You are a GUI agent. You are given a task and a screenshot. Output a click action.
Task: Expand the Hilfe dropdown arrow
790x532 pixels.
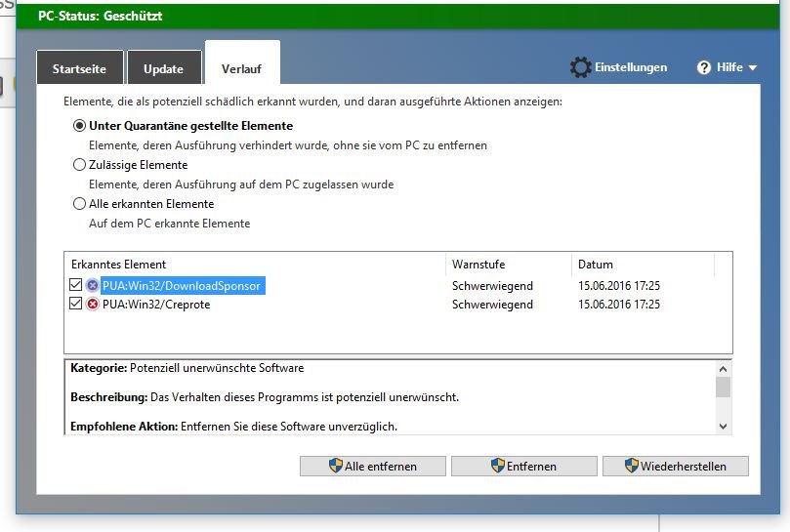pos(753,67)
